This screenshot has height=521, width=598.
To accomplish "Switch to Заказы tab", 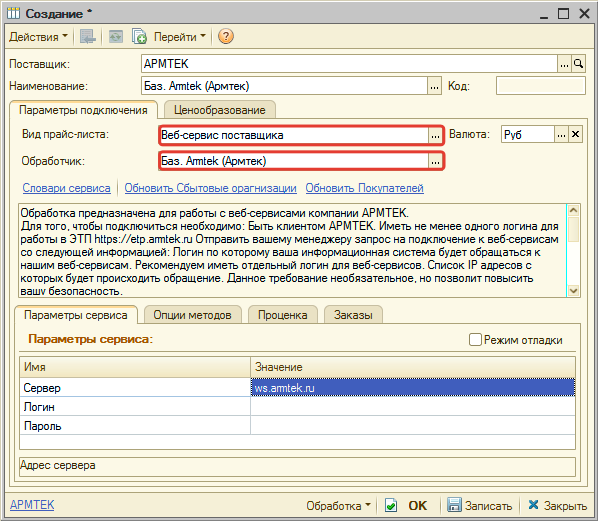I will [x=353, y=315].
